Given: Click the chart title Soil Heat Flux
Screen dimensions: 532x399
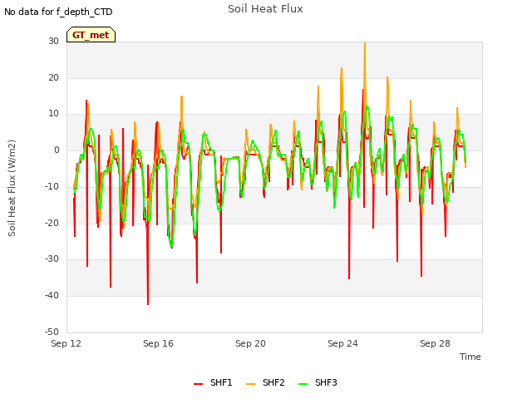Looking at the screenshot, I should click(x=265, y=9).
